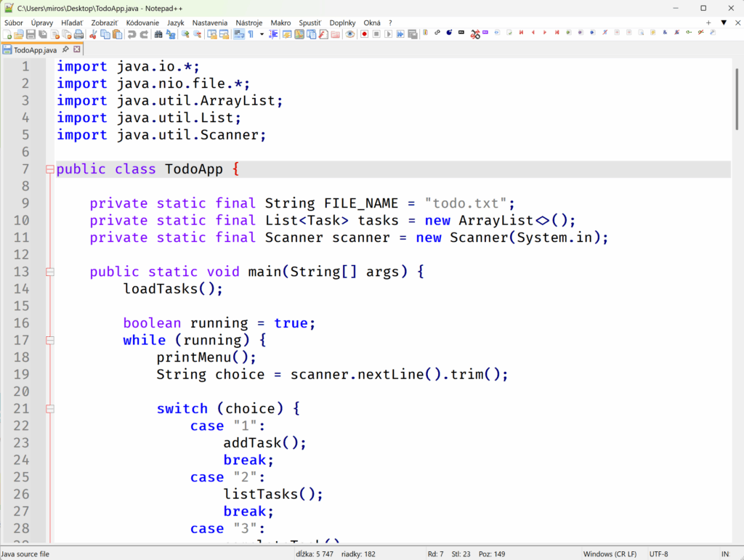The image size is (744, 560).
Task: Click the Save floppy disk icon
Action: point(31,34)
